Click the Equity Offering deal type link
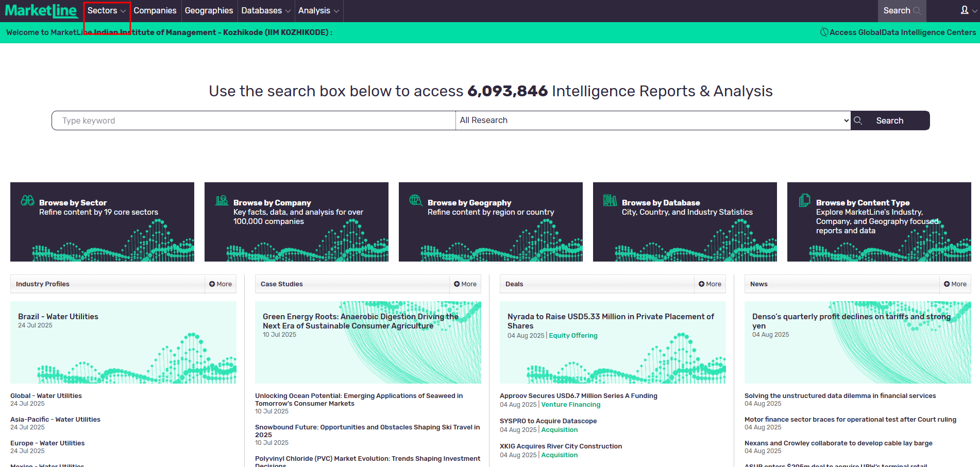 click(573, 336)
